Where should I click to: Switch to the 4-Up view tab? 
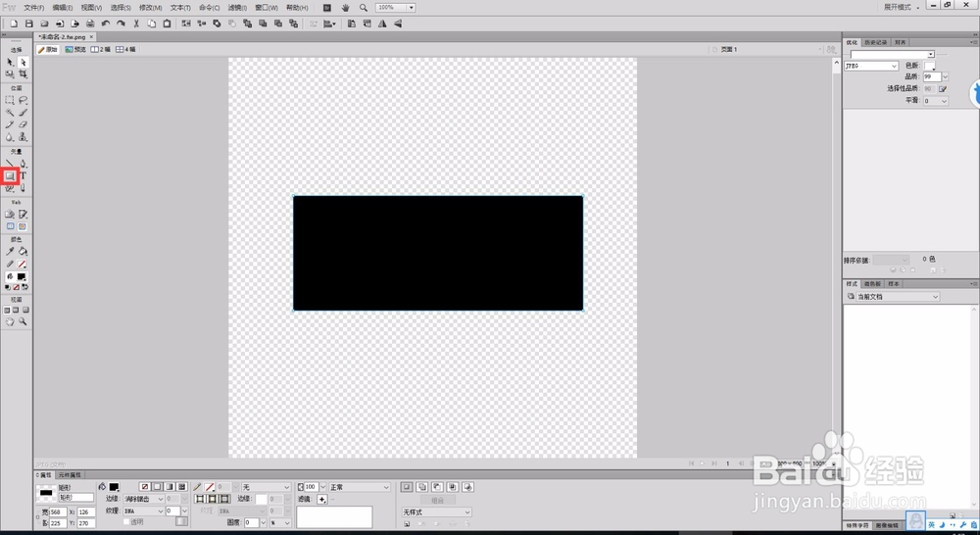125,49
